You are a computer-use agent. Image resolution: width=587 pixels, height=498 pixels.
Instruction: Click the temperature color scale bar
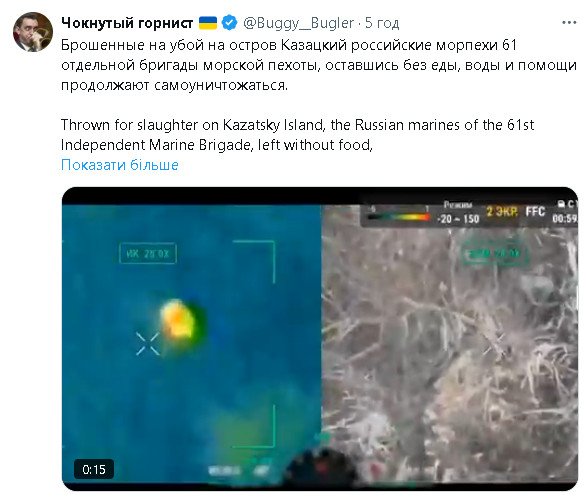(x=399, y=217)
